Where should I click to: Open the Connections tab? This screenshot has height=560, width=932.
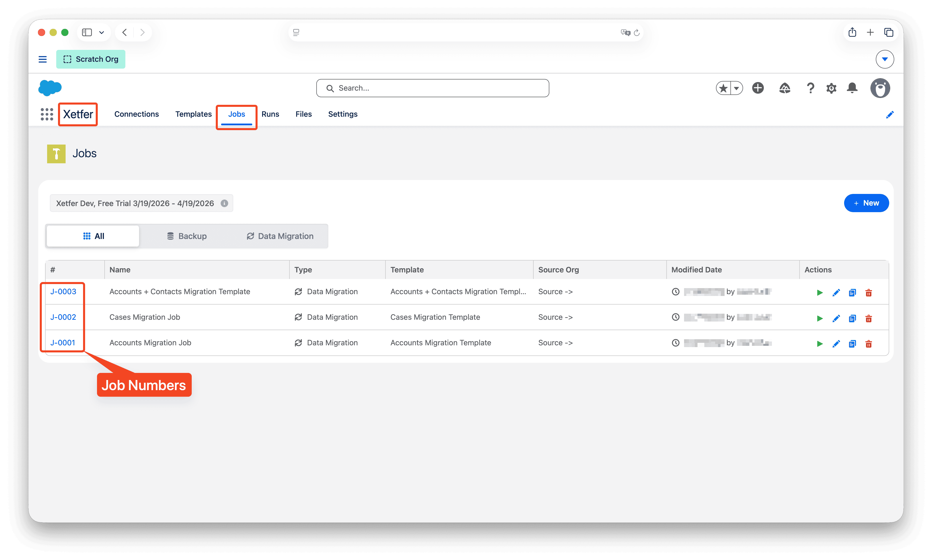point(136,114)
